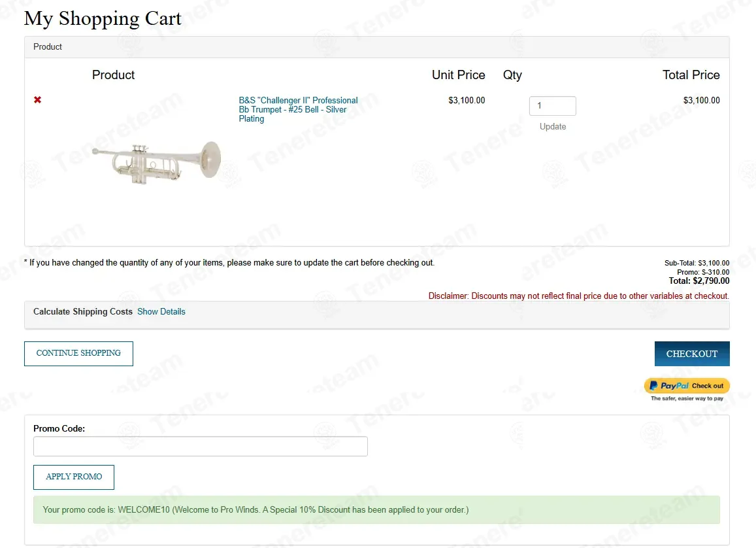Open the B&S Challenger II trumpet product link

pos(298,109)
